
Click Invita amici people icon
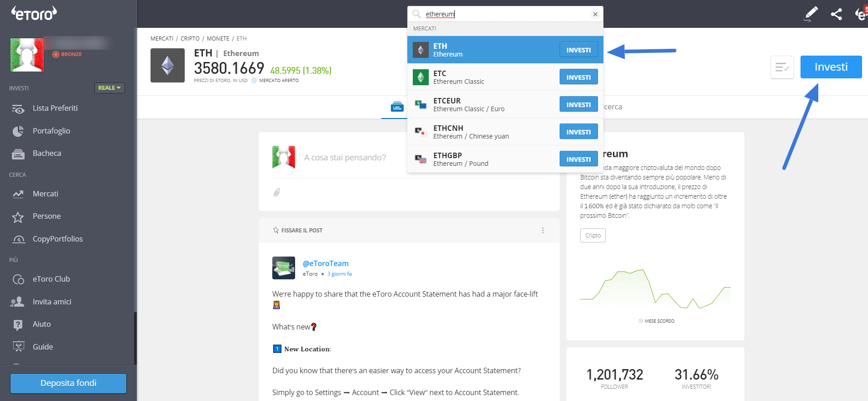coord(17,302)
